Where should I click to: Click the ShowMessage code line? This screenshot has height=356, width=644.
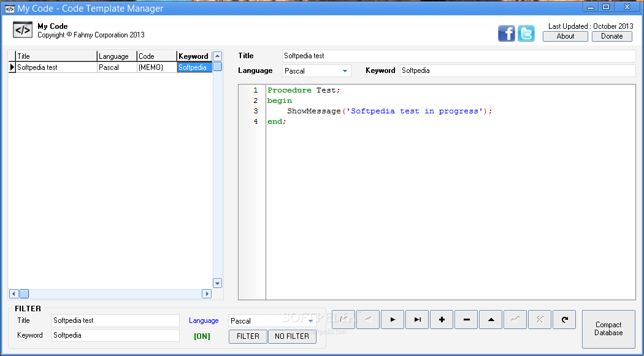click(389, 111)
